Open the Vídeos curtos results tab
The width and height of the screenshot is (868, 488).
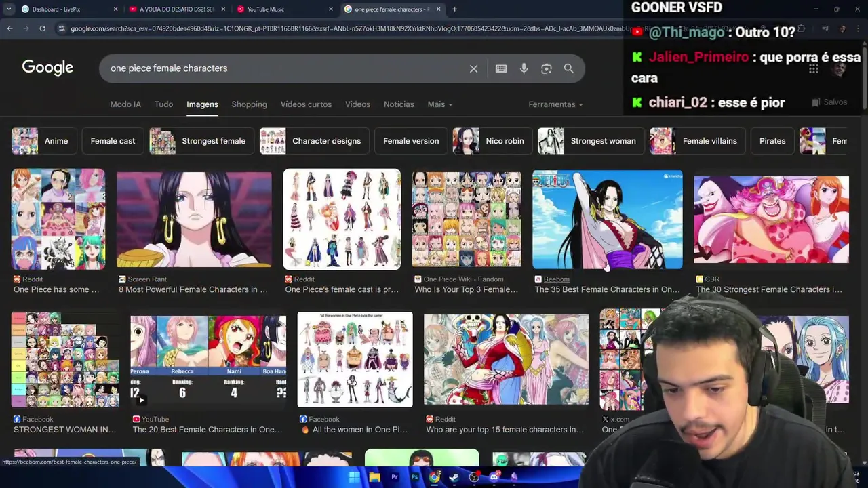click(306, 104)
